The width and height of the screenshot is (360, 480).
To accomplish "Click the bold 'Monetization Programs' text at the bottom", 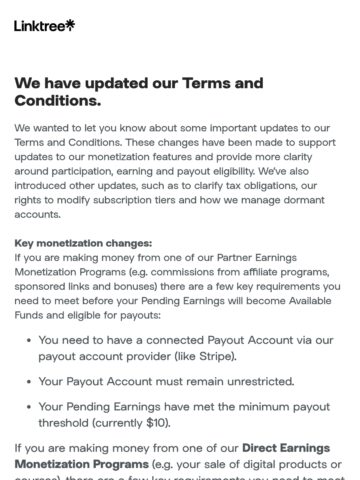I will click(x=82, y=464).
